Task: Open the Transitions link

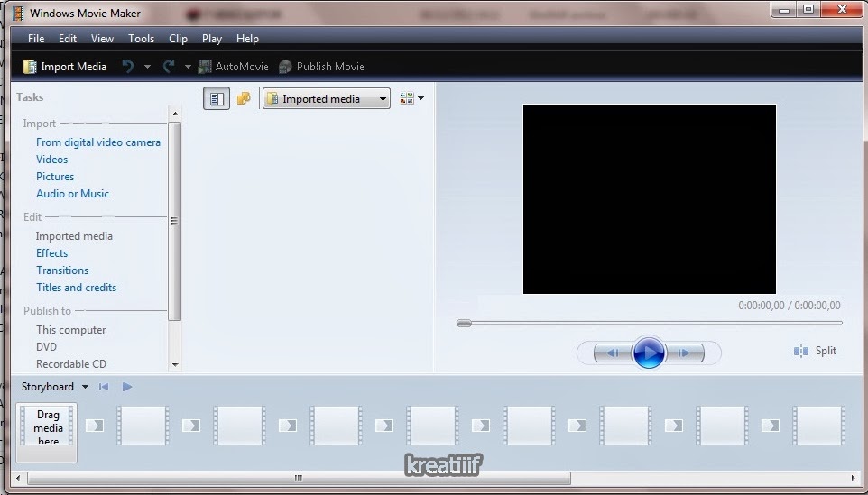Action: tap(62, 270)
